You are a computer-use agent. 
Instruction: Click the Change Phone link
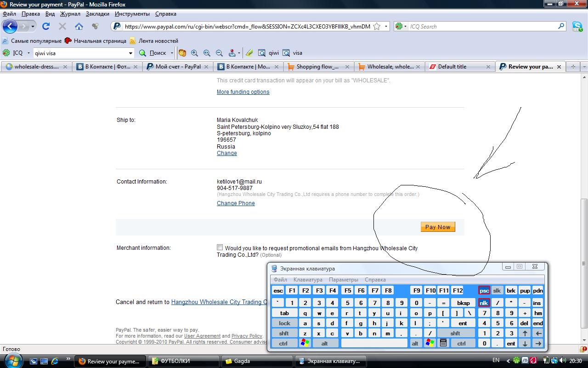(236, 203)
